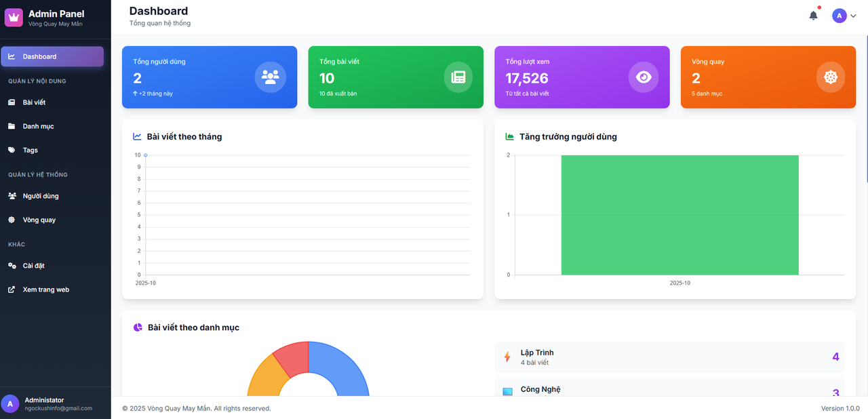Viewport: 868px width, 419px height.
Task: Open Tags in the sidebar
Action: 52,150
